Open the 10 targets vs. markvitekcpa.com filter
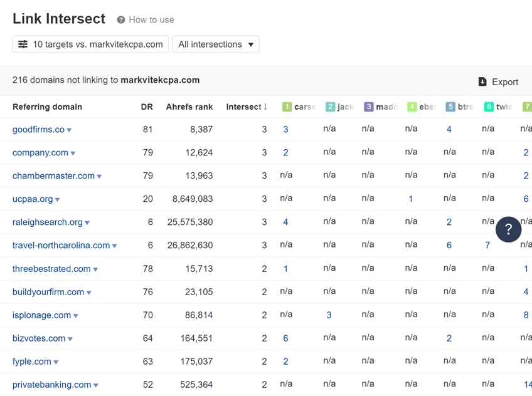Screen dimensions: 532x396 [90, 44]
